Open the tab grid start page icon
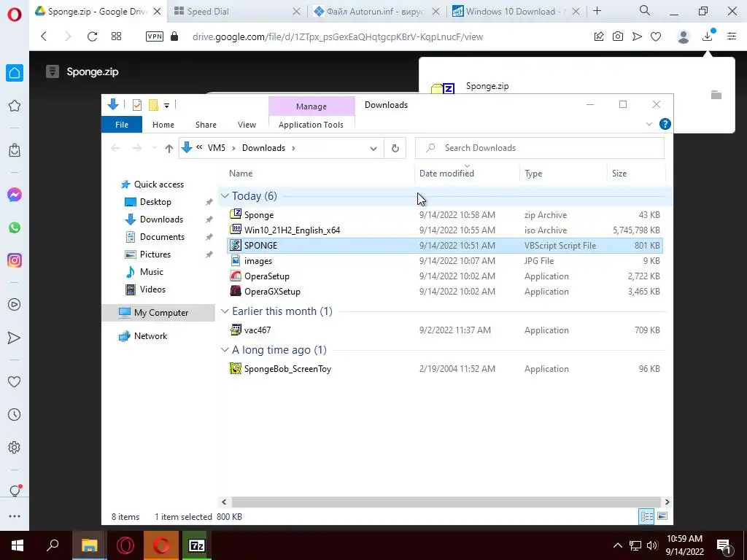 116,36
